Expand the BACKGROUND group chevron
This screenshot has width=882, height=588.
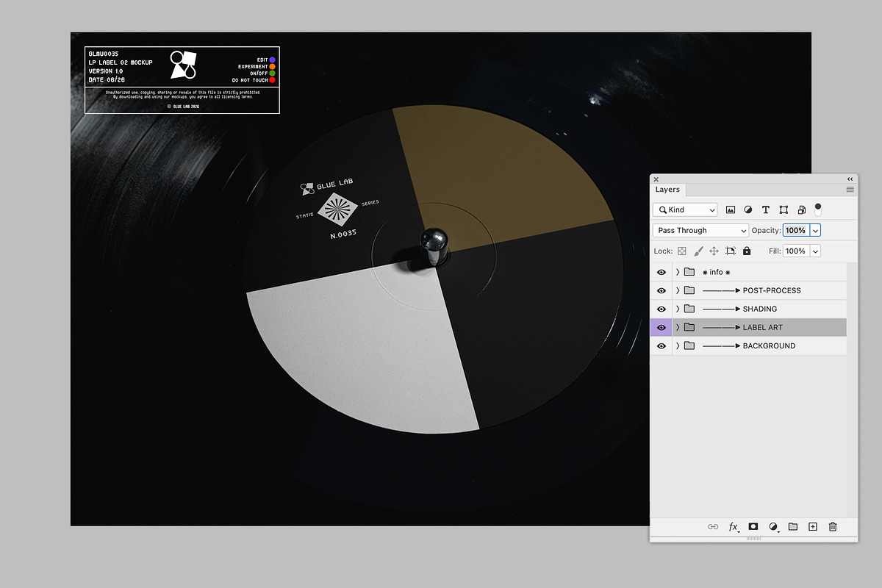[x=678, y=345]
